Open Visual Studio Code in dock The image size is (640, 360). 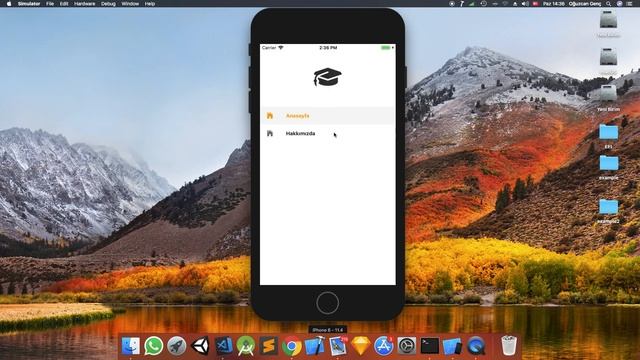coord(223,346)
